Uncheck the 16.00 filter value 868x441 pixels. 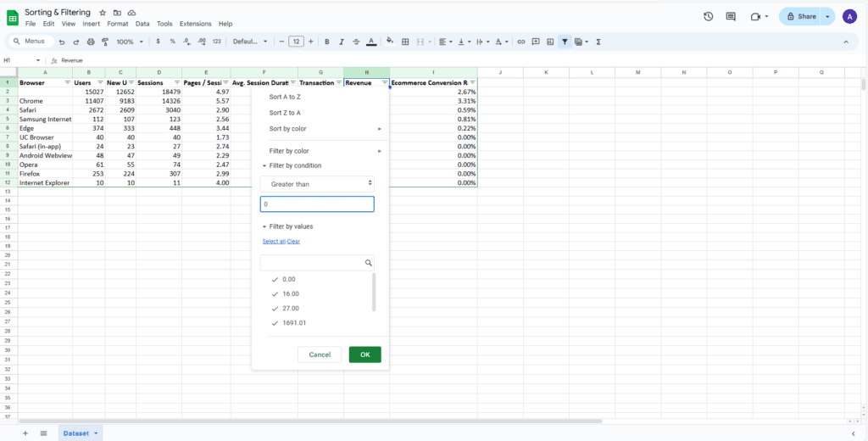click(x=275, y=293)
